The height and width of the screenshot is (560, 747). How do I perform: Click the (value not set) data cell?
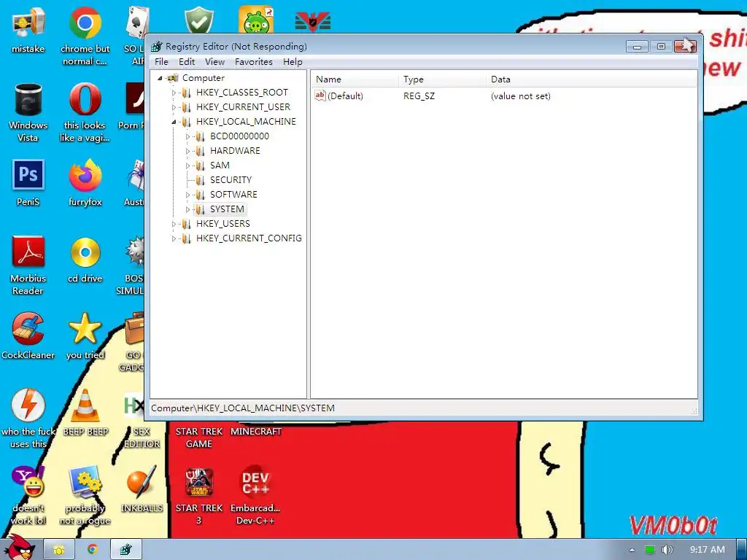coord(520,96)
